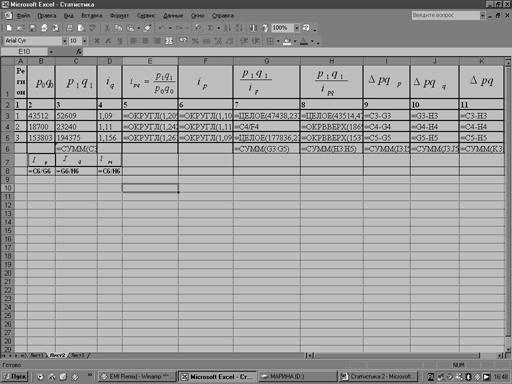Toggle Italic formatting button

click(108, 41)
